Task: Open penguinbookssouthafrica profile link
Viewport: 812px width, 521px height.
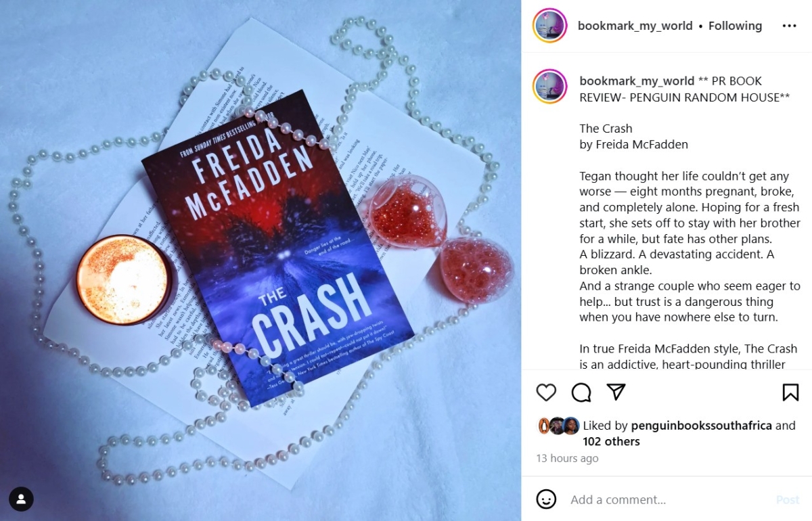Action: coord(701,426)
